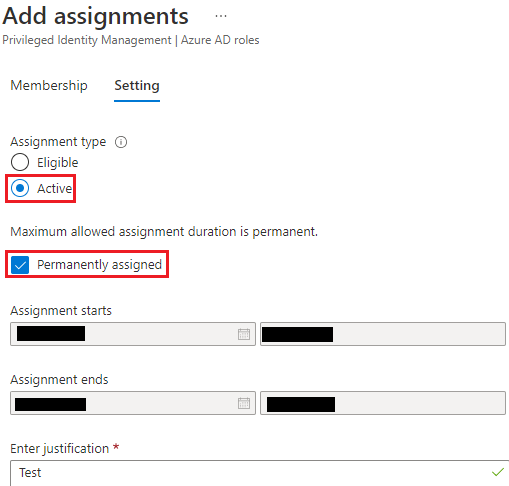The width and height of the screenshot is (509, 486).
Task: Click the Eligible option label
Action: coord(58,163)
